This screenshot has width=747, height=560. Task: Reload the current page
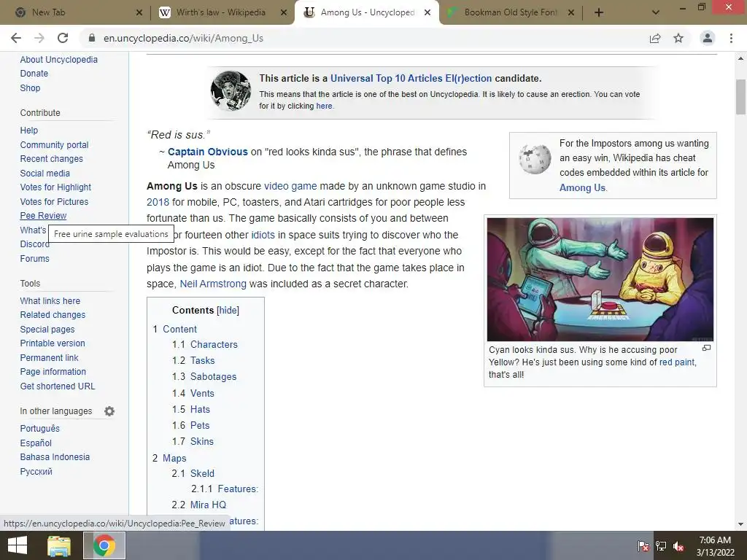point(63,38)
